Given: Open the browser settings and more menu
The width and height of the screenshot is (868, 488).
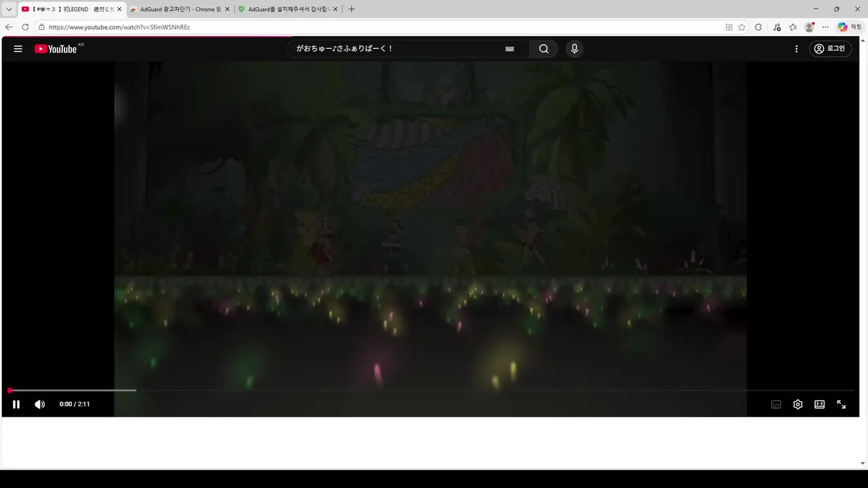Looking at the screenshot, I should [825, 27].
